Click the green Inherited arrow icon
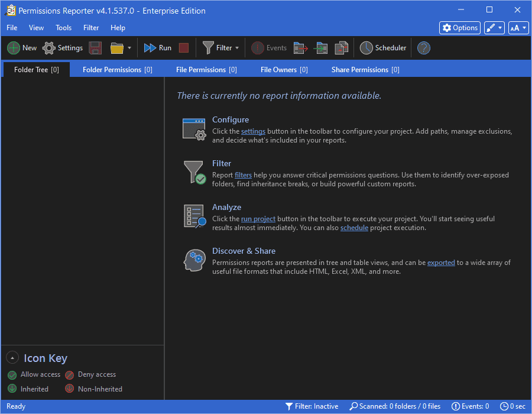Image resolution: width=532 pixels, height=414 pixels. (x=12, y=389)
